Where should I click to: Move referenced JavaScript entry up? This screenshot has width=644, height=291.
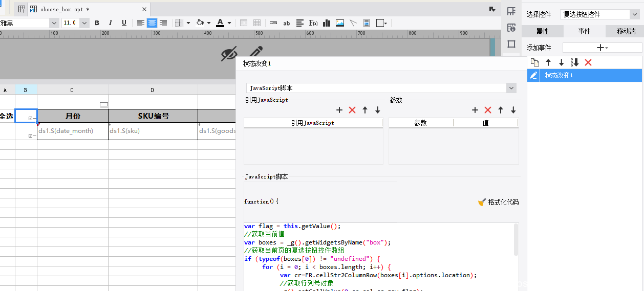coord(365,110)
